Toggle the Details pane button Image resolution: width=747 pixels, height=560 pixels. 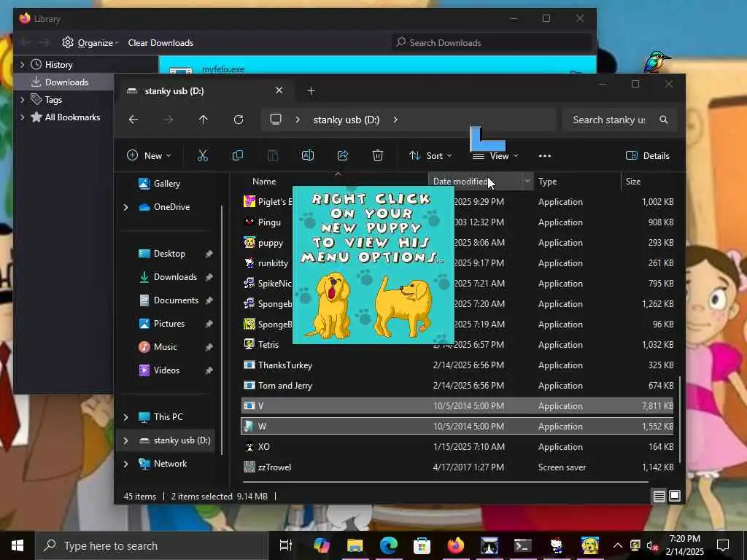pyautogui.click(x=648, y=156)
